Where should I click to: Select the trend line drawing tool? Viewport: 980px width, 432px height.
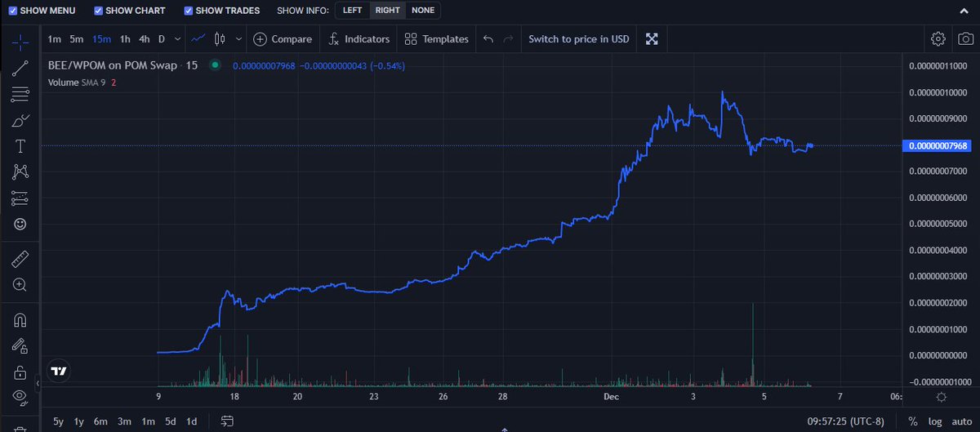(20, 68)
